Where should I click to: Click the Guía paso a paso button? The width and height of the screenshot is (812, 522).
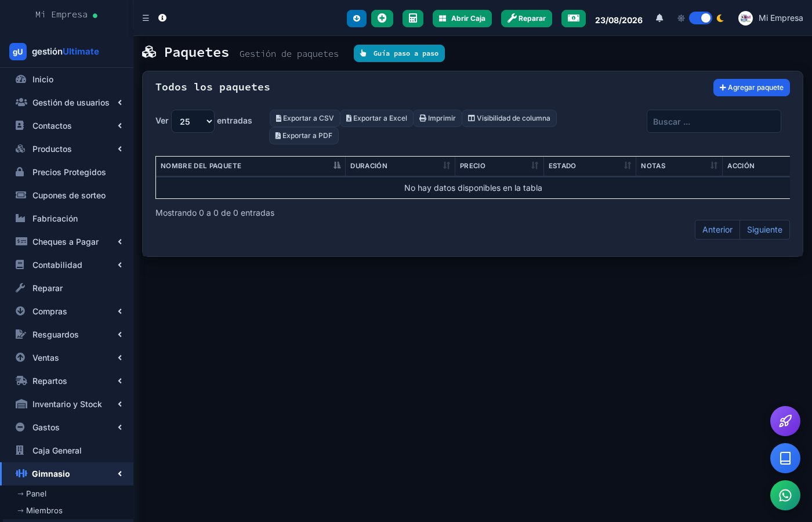399,53
